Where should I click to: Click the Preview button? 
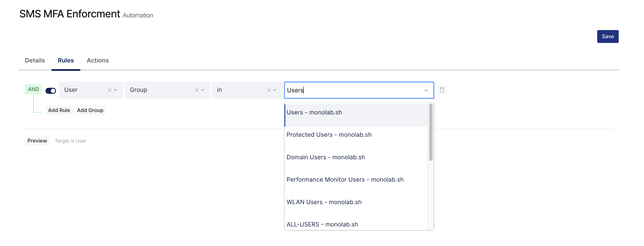37,141
